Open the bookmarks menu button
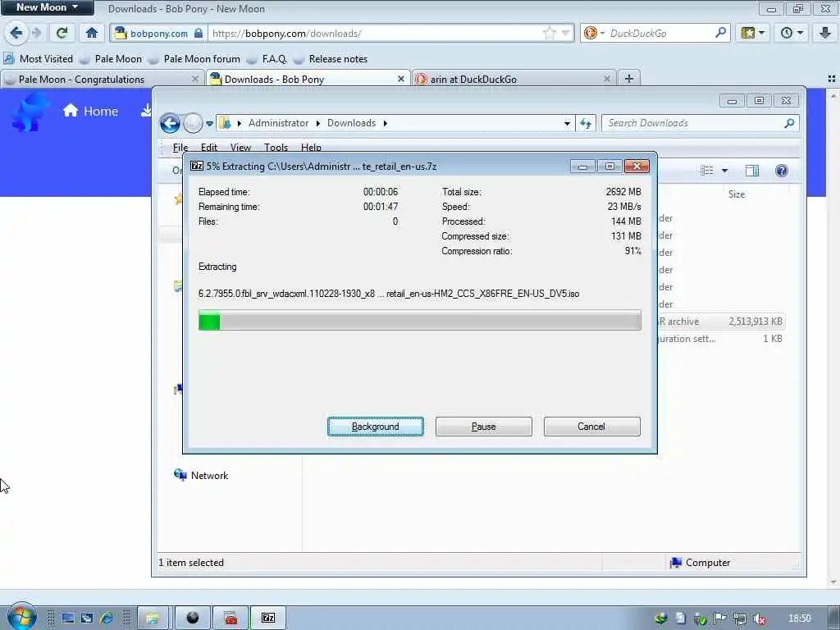The height and width of the screenshot is (630, 840). (753, 33)
